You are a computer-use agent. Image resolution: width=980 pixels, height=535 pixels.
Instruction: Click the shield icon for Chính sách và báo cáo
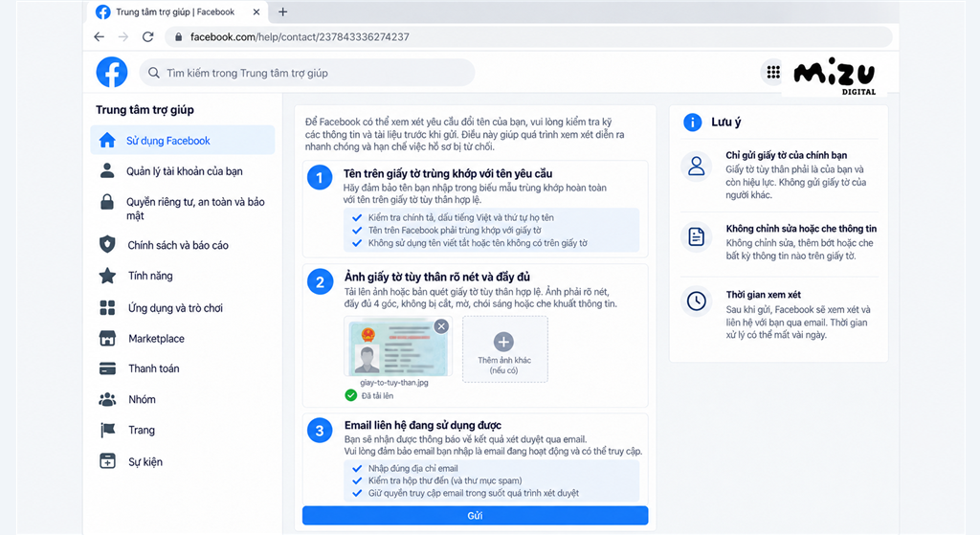tap(107, 244)
